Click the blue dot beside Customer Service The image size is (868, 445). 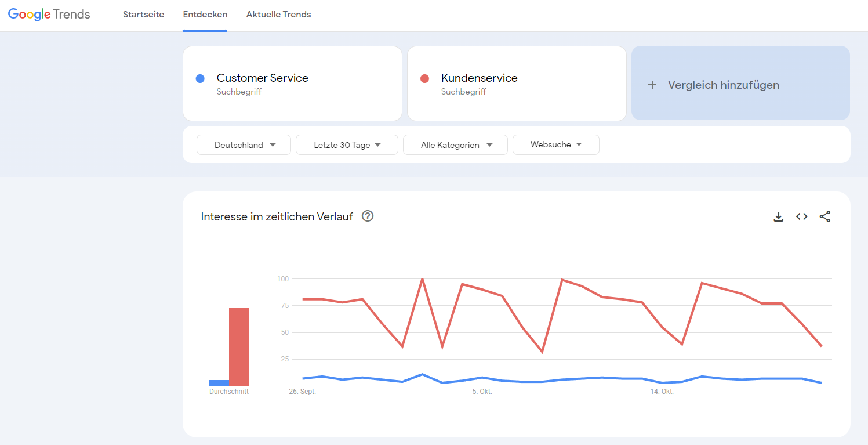pos(200,78)
